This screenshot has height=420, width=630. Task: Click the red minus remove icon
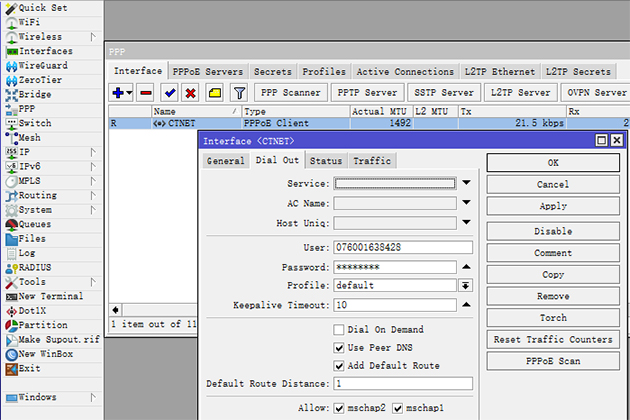[146, 93]
